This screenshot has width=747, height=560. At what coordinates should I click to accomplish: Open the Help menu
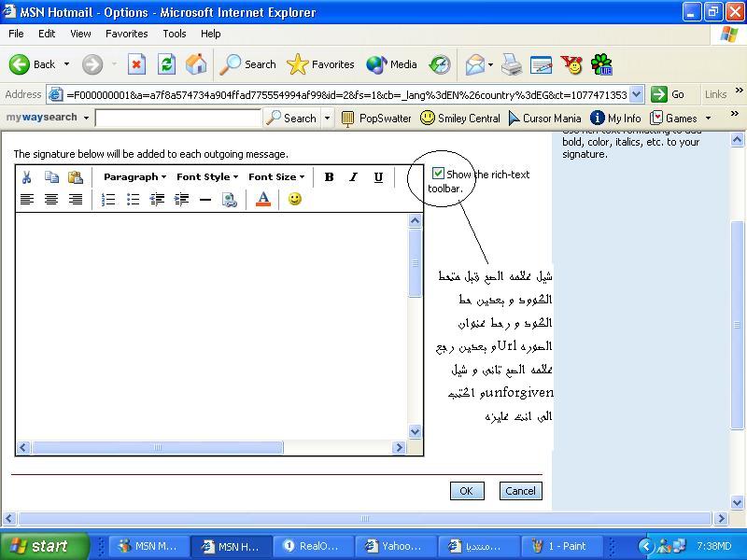click(x=211, y=34)
